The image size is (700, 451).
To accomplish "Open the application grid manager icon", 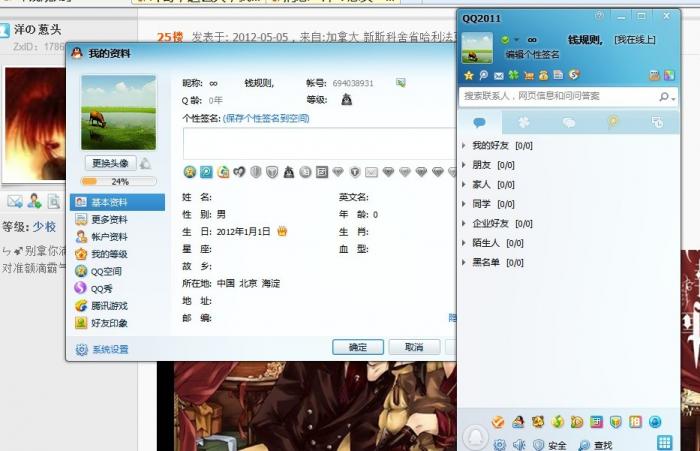I will 664,443.
